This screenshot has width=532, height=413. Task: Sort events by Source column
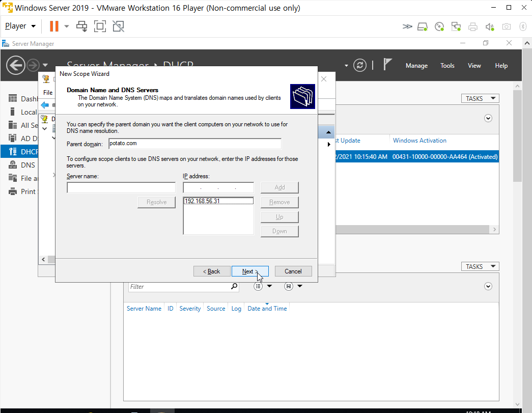click(216, 309)
